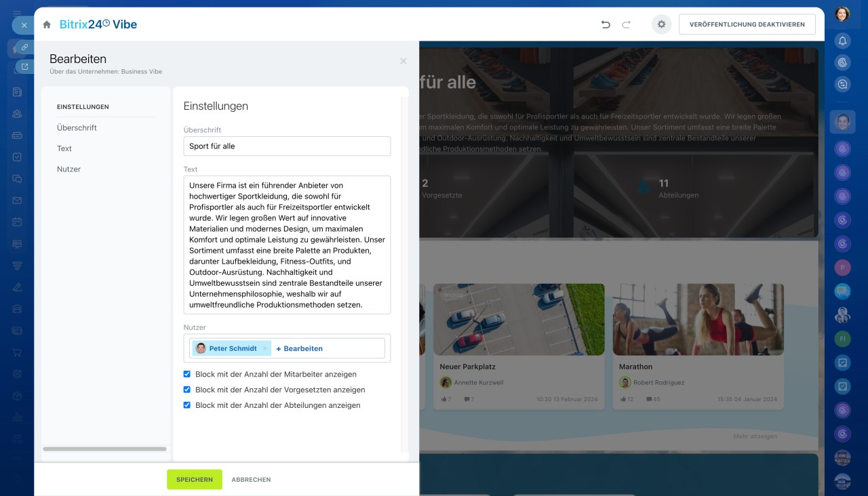Open the shopping cart icon in left sidebar
The width and height of the screenshot is (868, 496).
coord(17,352)
